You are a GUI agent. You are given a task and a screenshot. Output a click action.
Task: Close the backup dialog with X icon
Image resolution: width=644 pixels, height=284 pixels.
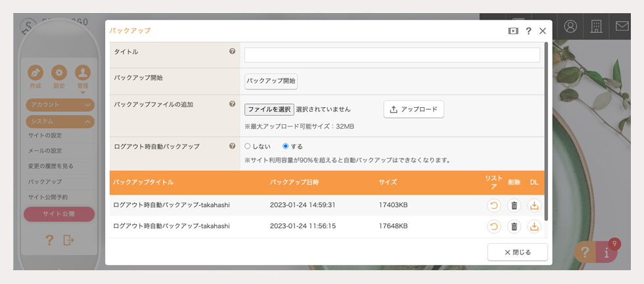543,31
